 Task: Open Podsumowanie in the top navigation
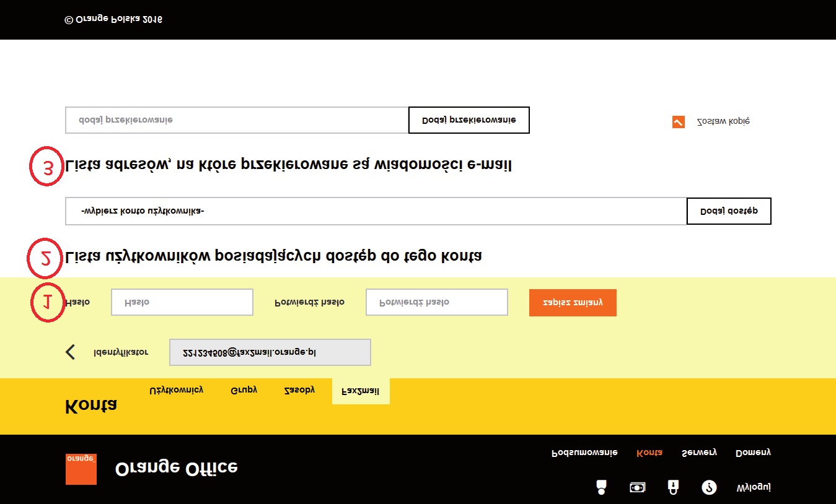584,453
